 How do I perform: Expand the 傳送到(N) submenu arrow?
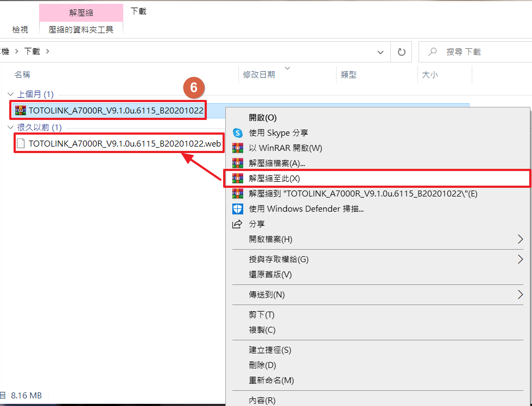(x=520, y=294)
